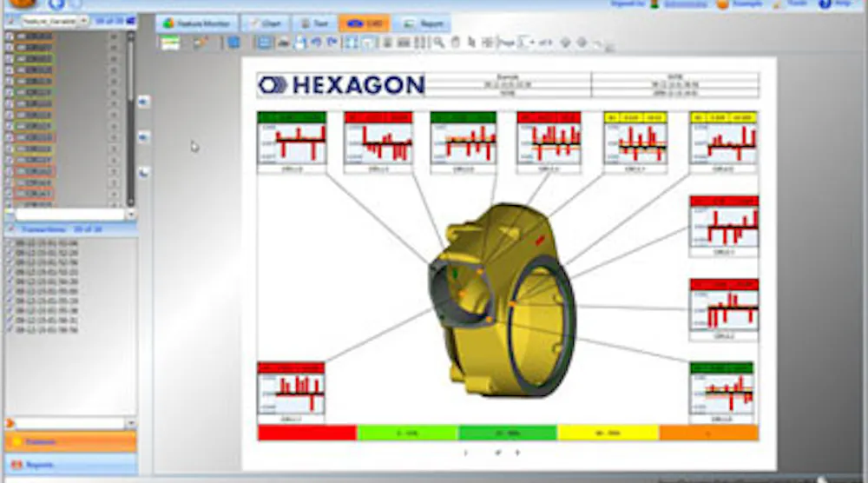Select the bottom-right green-header chart thumbnail

click(x=722, y=393)
